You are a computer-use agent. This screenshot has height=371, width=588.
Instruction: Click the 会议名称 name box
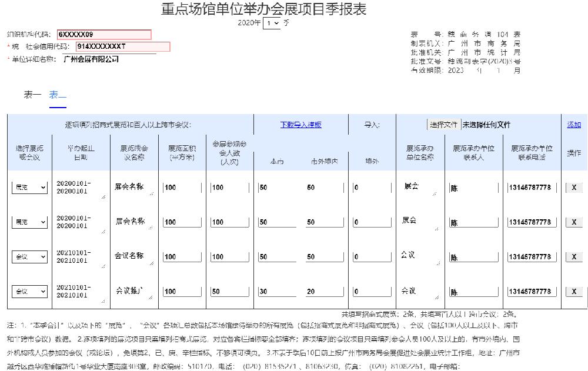pyautogui.click(x=133, y=258)
